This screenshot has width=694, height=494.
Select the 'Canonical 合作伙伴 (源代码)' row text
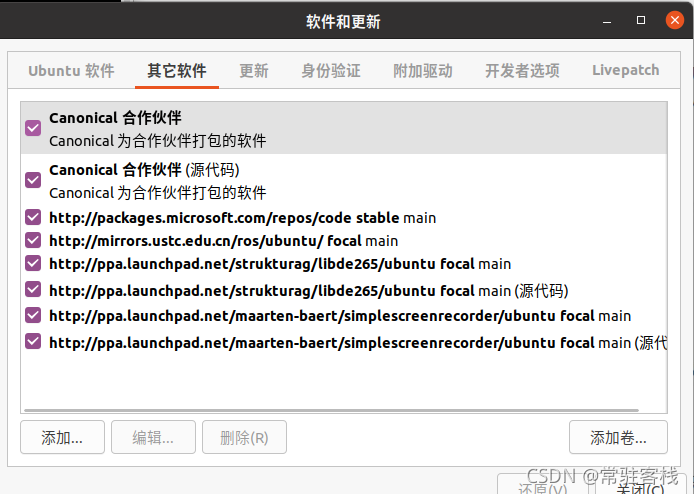[144, 170]
